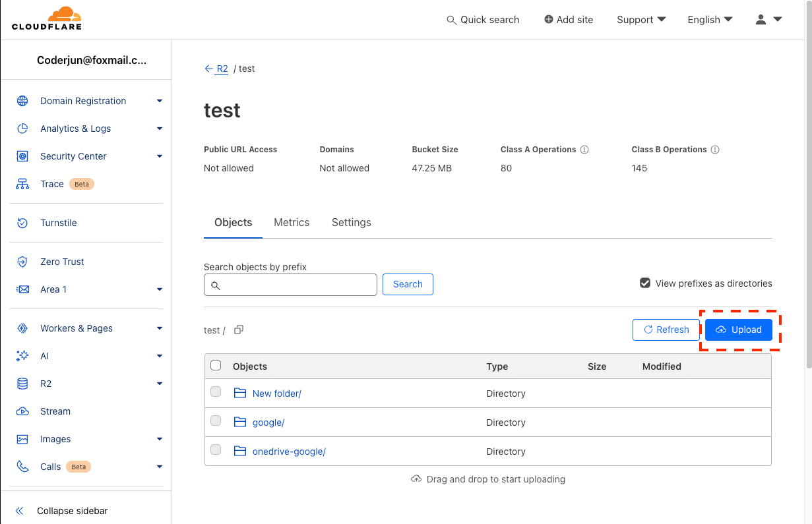Toggle View prefixes as directories checkbox
This screenshot has height=524, width=812.
click(x=645, y=283)
